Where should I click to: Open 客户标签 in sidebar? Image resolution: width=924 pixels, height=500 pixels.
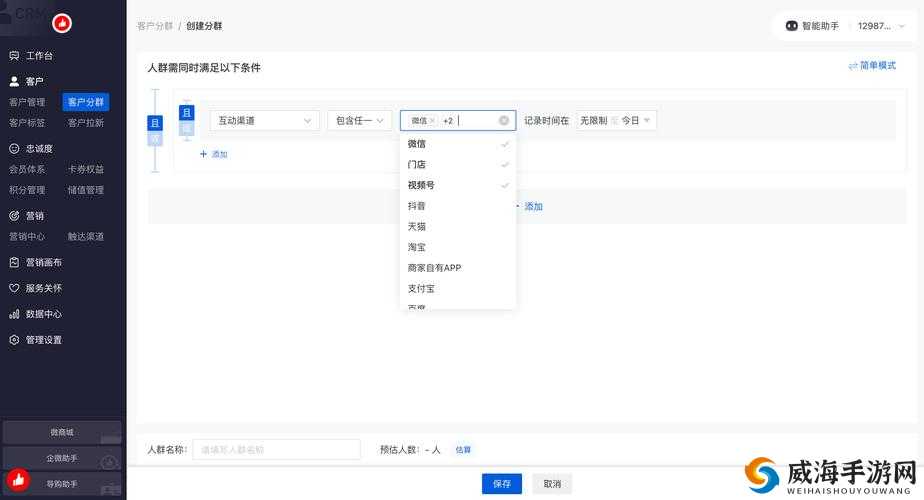pos(27,123)
